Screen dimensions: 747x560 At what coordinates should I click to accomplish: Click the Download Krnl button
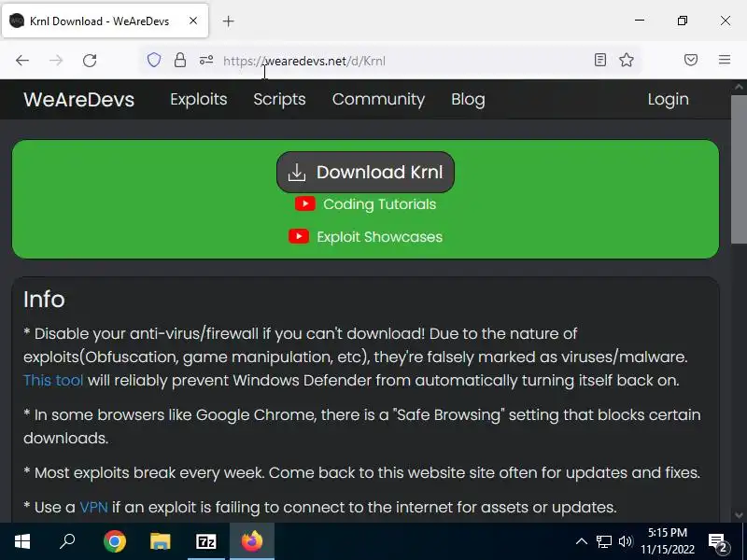click(x=365, y=172)
